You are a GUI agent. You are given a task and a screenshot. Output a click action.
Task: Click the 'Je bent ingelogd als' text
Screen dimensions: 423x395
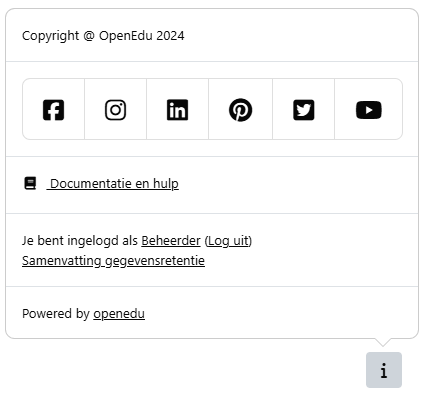click(80, 240)
